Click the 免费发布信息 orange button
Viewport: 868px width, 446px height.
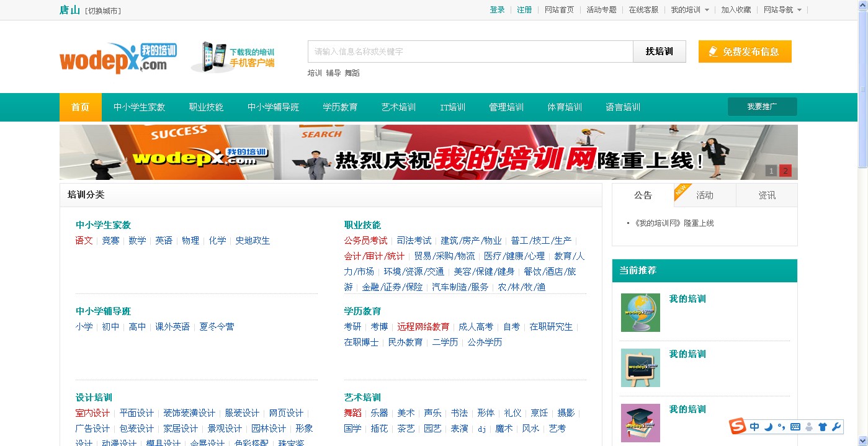pyautogui.click(x=745, y=51)
